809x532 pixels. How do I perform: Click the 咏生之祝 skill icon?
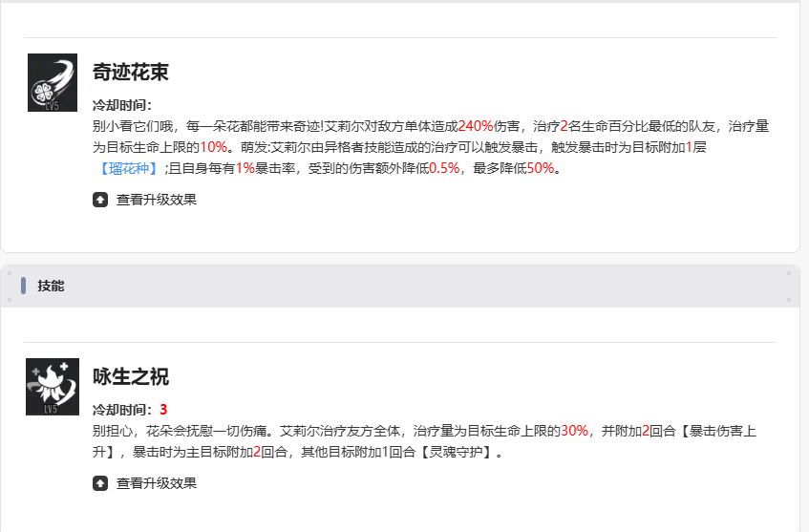pyautogui.click(x=53, y=387)
